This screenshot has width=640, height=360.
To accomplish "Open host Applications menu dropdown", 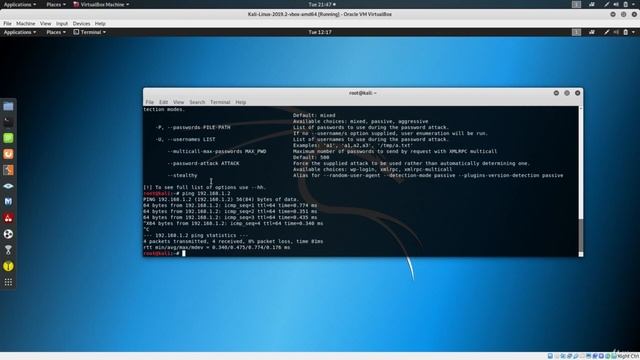I will point(20,4).
